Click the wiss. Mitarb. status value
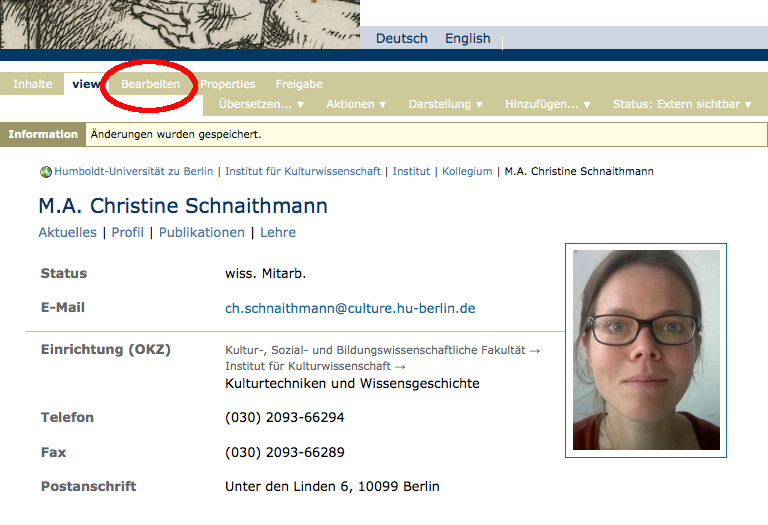 click(265, 273)
